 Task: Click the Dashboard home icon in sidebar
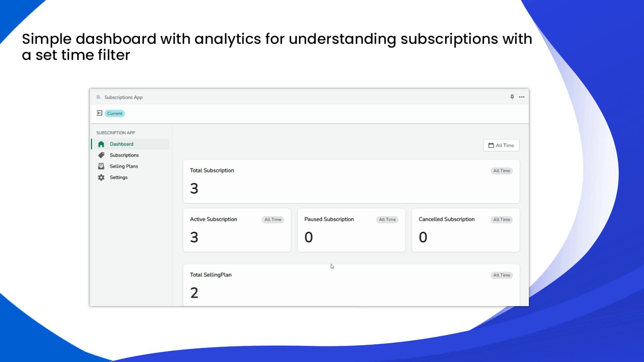[101, 144]
